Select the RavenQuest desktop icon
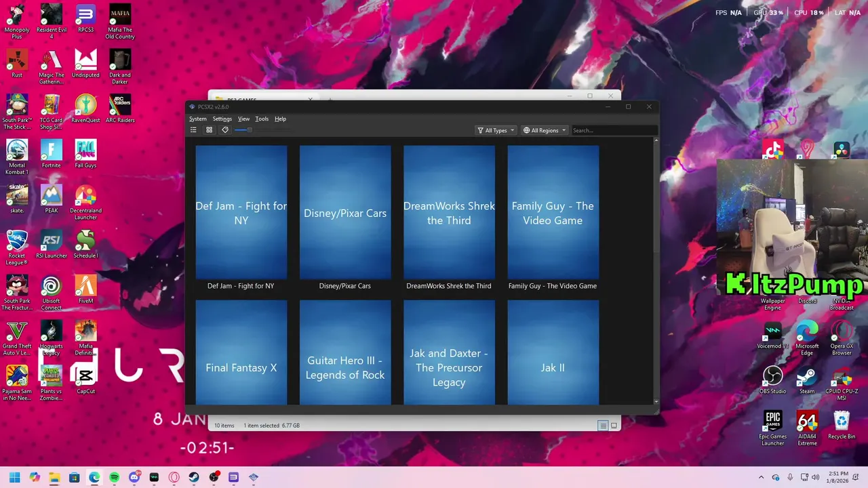The image size is (868, 488). 85,108
